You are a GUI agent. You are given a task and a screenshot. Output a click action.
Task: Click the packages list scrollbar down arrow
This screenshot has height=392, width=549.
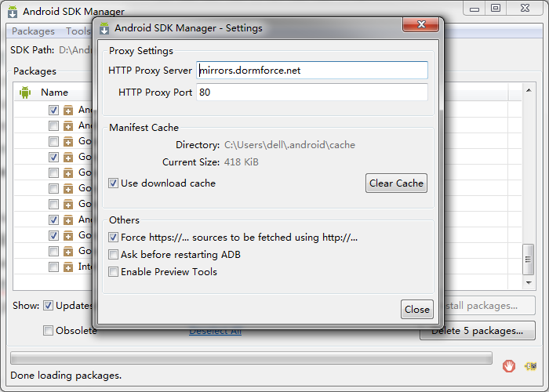point(529,282)
